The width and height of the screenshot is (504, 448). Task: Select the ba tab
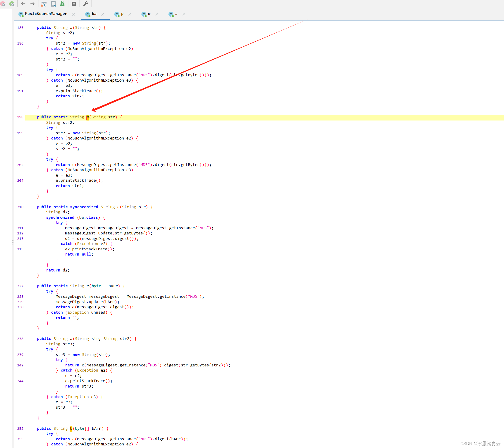[x=94, y=14]
